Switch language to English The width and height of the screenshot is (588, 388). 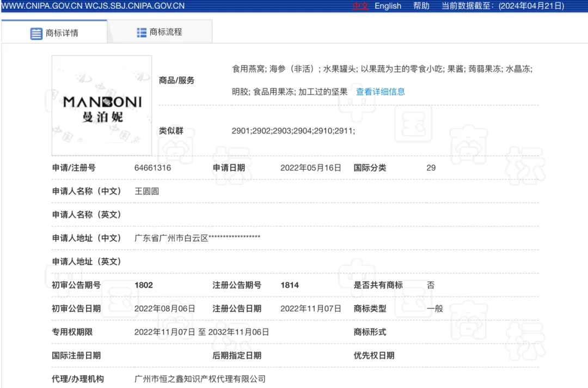(388, 6)
